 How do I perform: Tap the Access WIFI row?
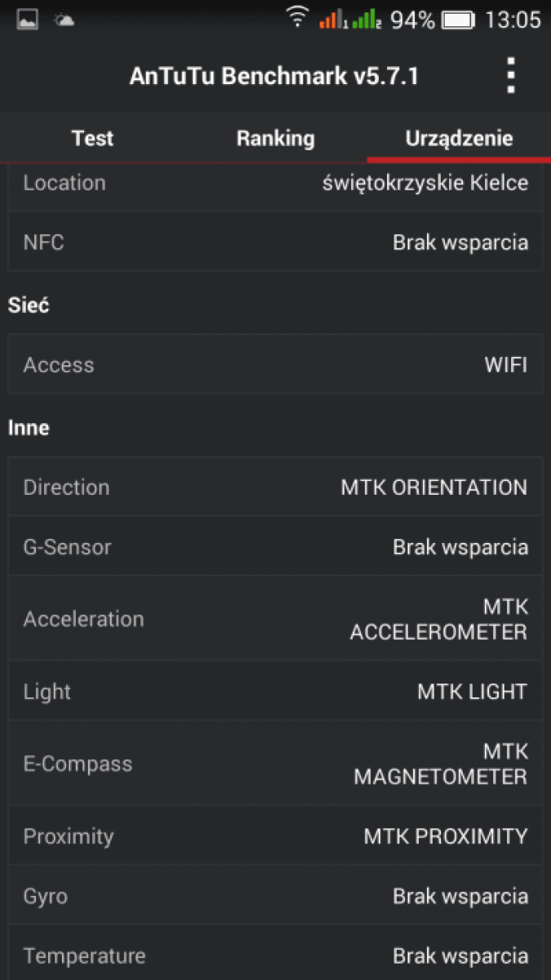pyautogui.click(x=275, y=365)
